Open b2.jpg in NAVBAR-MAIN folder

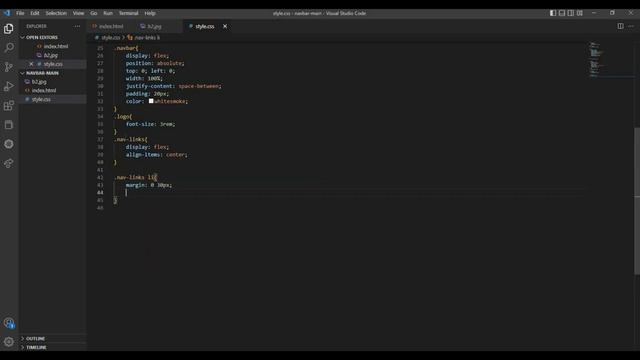click(x=39, y=82)
